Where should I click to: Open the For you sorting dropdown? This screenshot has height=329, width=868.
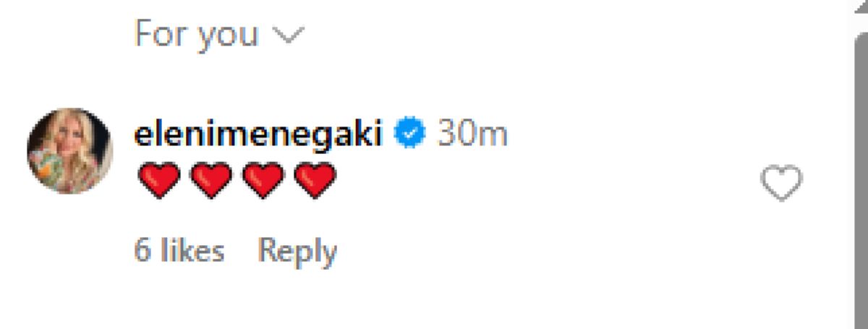coord(197,34)
